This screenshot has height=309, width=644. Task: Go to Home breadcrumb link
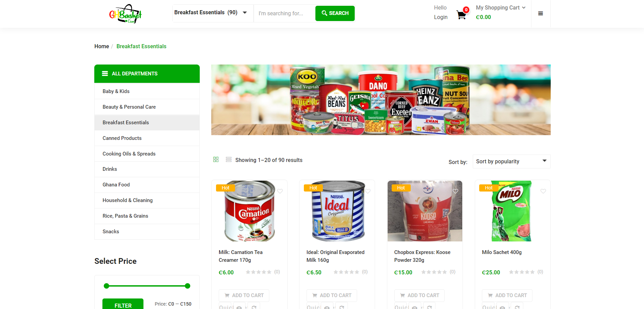tap(101, 46)
